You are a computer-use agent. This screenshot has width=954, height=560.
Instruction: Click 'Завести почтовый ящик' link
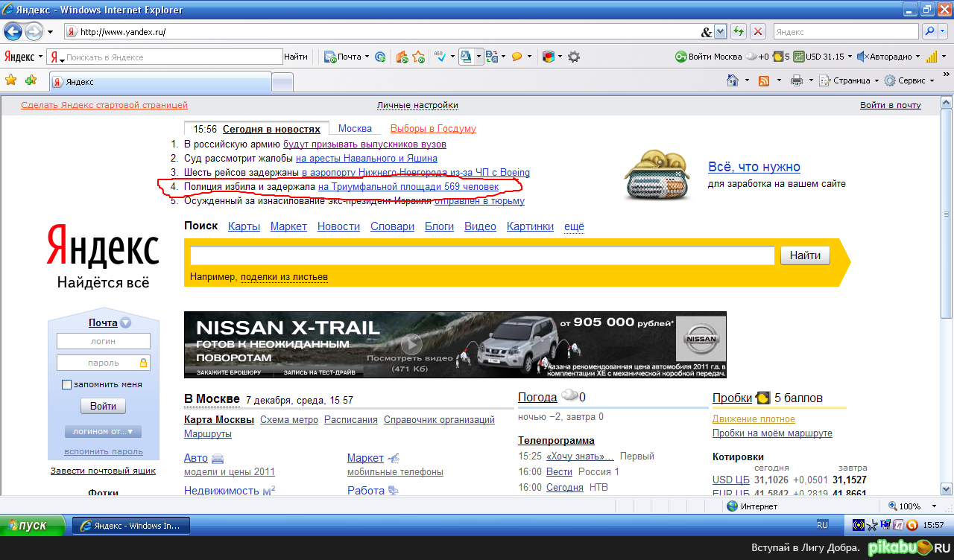(103, 471)
